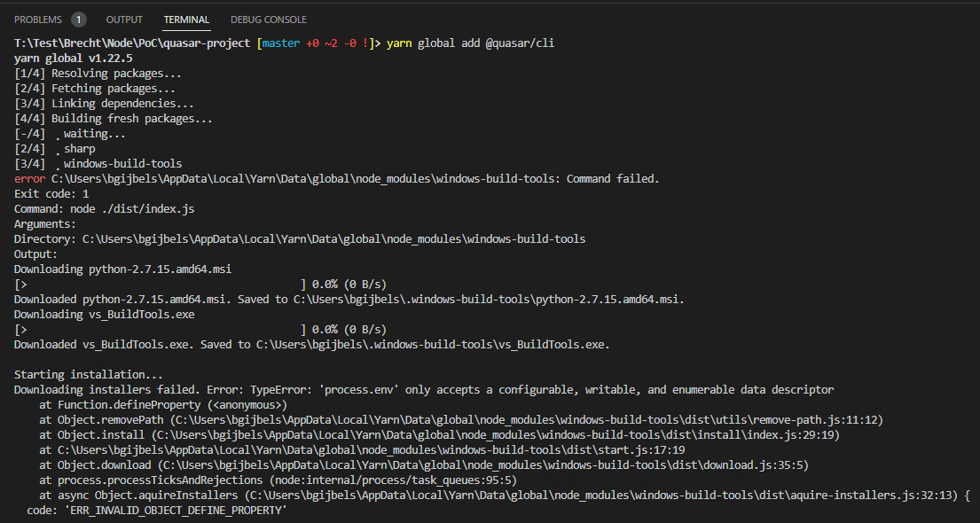The height and width of the screenshot is (523, 980).
Task: Click the 'Exit code: 1' line
Action: [x=51, y=194]
